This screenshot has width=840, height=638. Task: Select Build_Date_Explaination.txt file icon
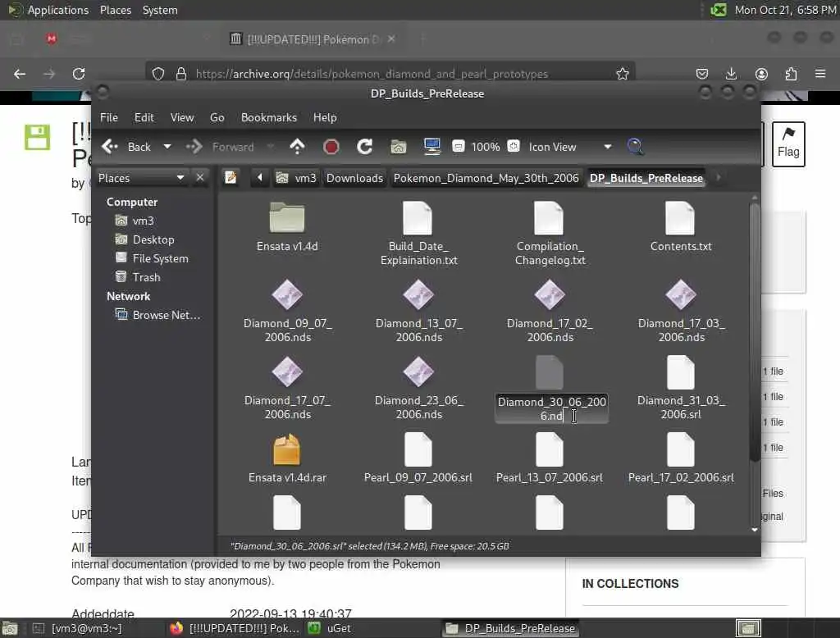pyautogui.click(x=418, y=218)
